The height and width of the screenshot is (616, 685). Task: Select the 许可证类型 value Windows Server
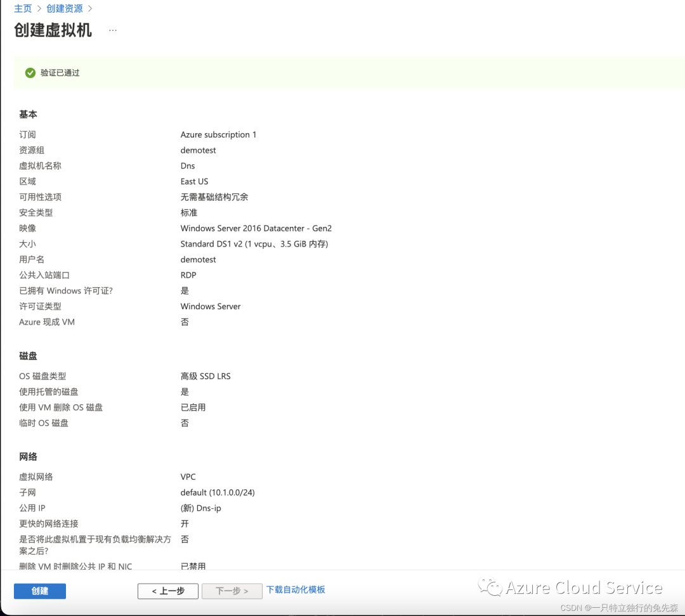(211, 307)
